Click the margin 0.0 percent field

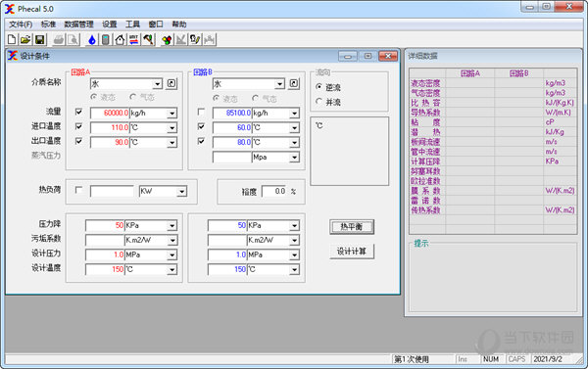pos(274,192)
